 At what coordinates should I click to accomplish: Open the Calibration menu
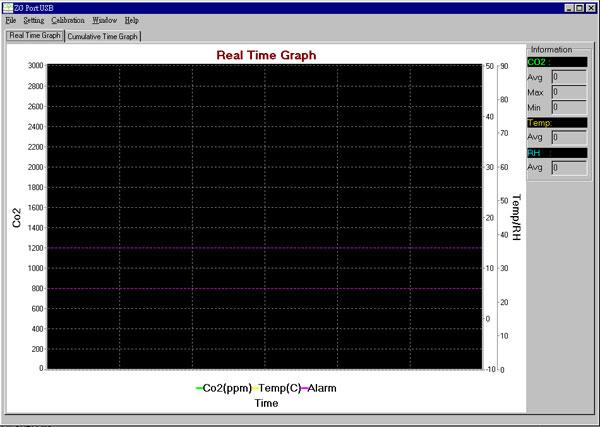(x=68, y=20)
